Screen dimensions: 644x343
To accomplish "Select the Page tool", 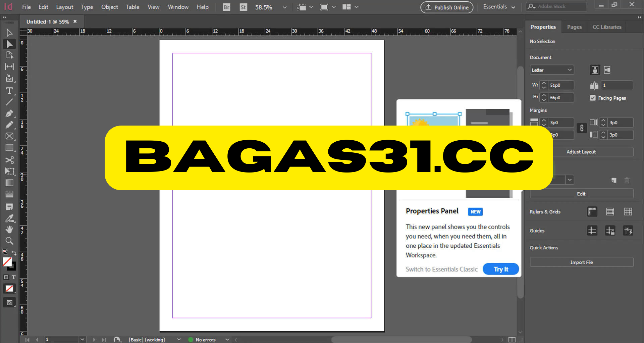I will 9,55.
